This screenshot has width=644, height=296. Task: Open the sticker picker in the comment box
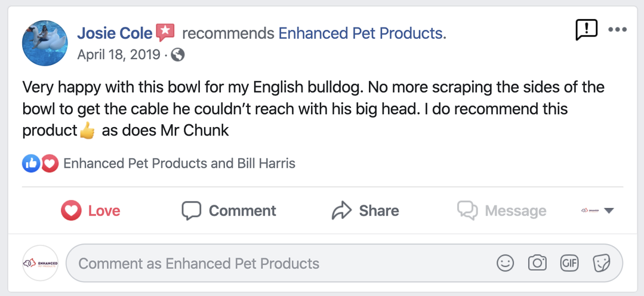(601, 263)
